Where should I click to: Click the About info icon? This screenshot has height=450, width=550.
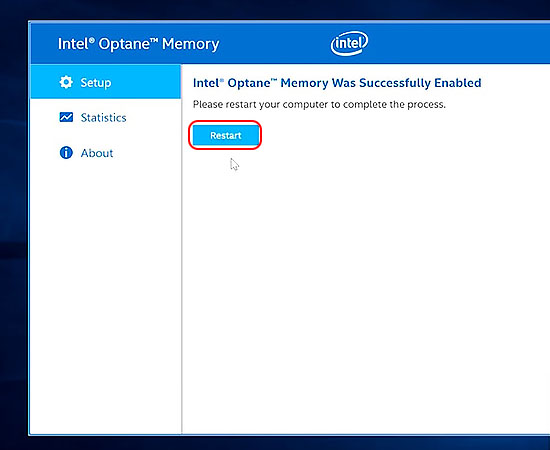pos(66,153)
